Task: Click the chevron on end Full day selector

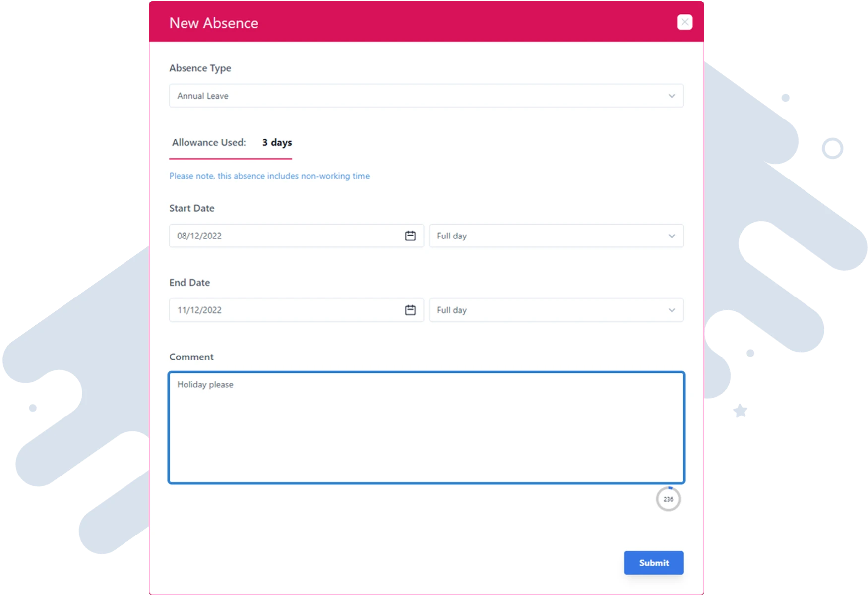Action: [x=672, y=310]
